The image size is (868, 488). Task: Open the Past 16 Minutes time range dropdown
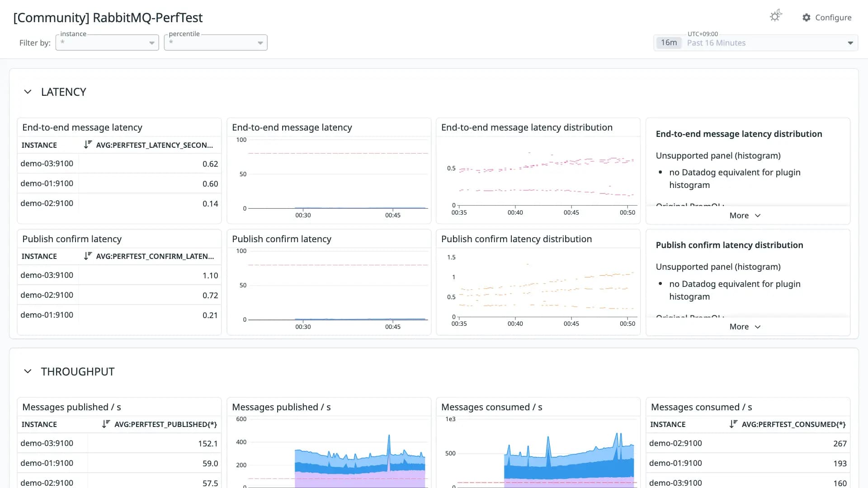(x=755, y=43)
